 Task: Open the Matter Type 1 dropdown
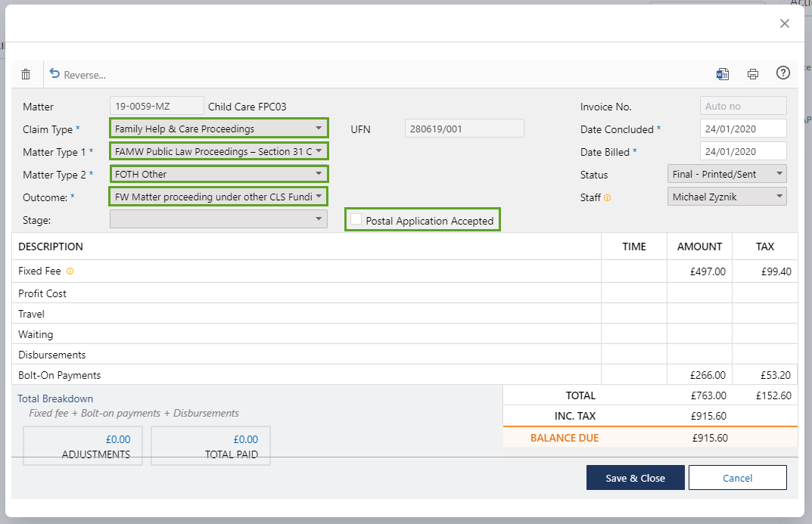pyautogui.click(x=219, y=151)
